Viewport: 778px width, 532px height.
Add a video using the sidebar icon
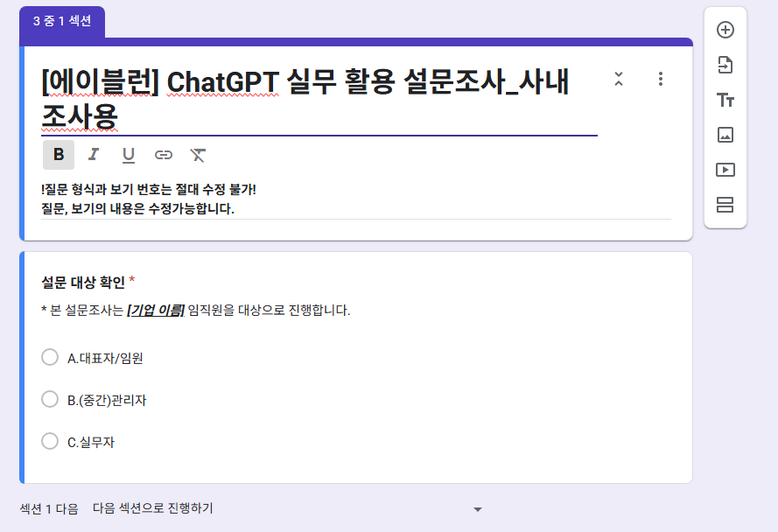click(x=725, y=170)
